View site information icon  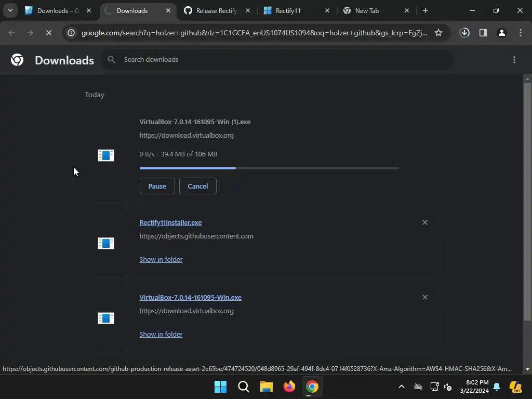point(71,33)
